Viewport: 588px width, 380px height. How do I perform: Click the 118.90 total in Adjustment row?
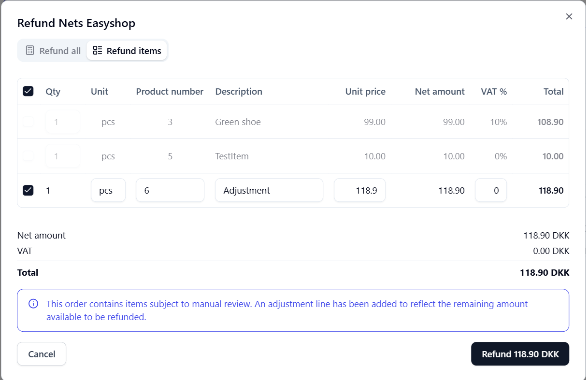pos(551,190)
